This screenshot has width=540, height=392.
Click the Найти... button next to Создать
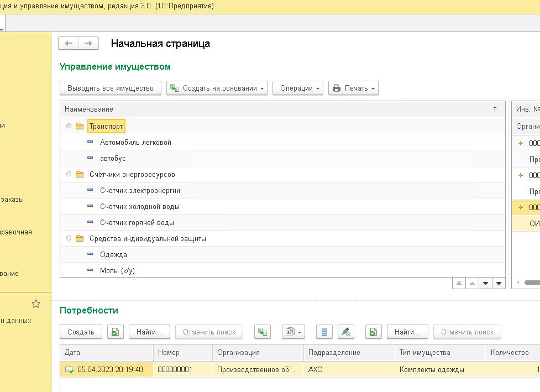coord(149,332)
